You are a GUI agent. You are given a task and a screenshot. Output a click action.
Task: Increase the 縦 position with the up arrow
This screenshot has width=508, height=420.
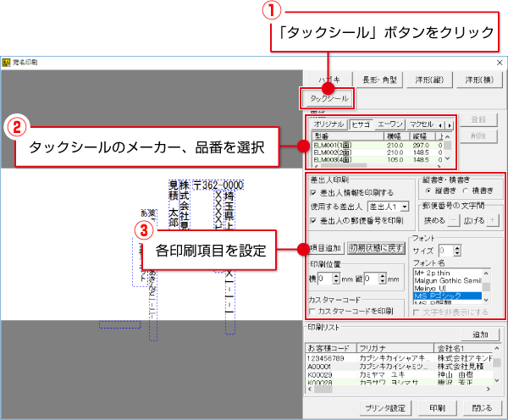(383, 276)
